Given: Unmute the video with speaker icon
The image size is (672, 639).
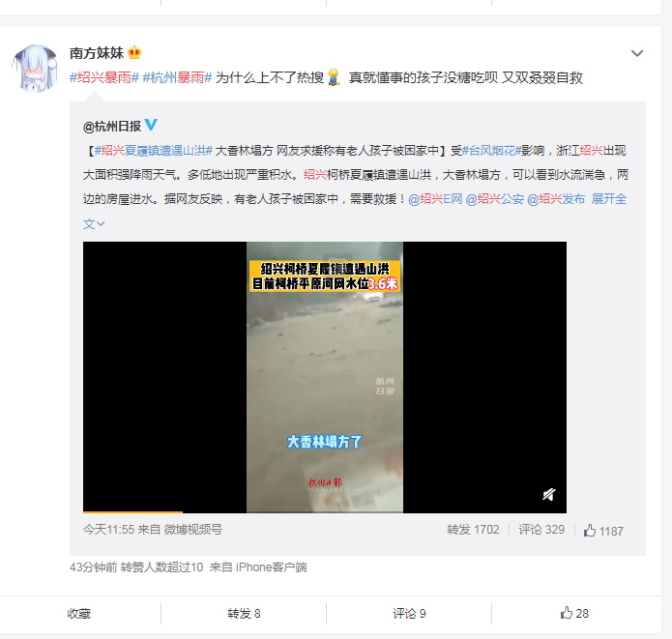Looking at the screenshot, I should point(549,495).
